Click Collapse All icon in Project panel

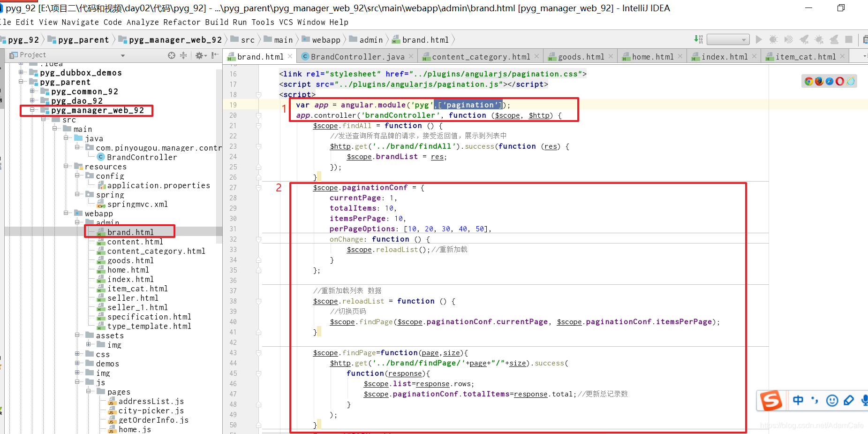(x=183, y=55)
